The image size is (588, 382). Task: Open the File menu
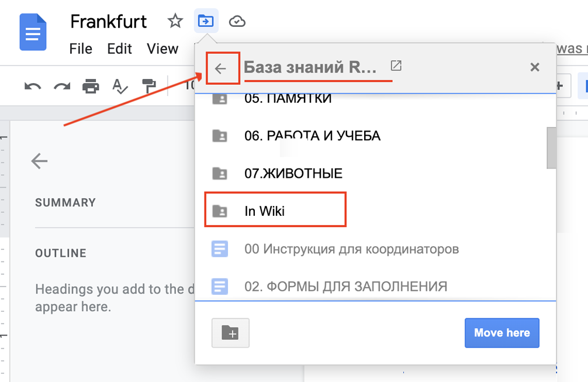point(81,49)
